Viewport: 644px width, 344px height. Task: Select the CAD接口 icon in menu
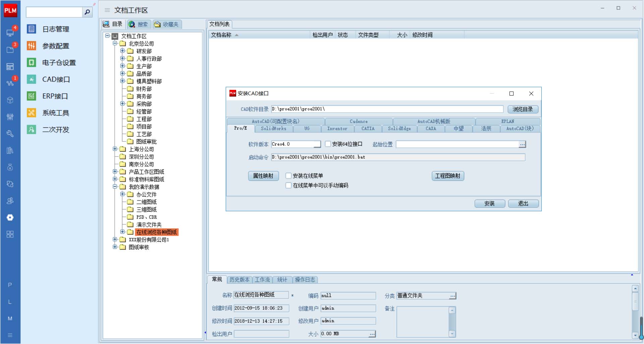click(32, 79)
